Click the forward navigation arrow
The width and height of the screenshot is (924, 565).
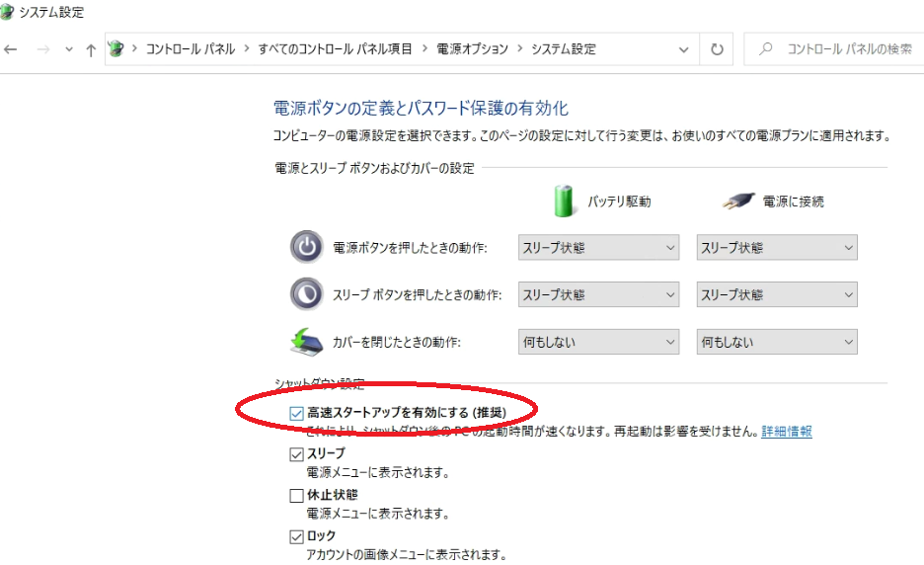pyautogui.click(x=43, y=49)
